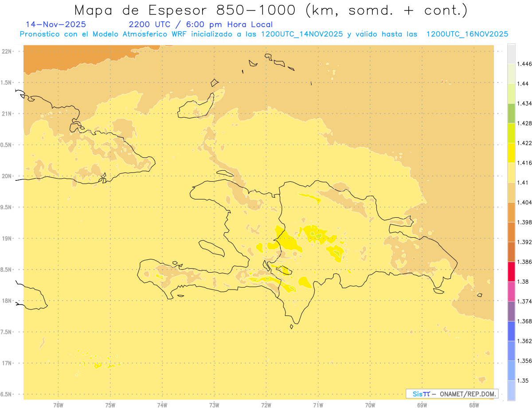This screenshot has width=532, height=411.
Task: Select the gray swatch above 1.446 in legend
Action: click(x=511, y=54)
